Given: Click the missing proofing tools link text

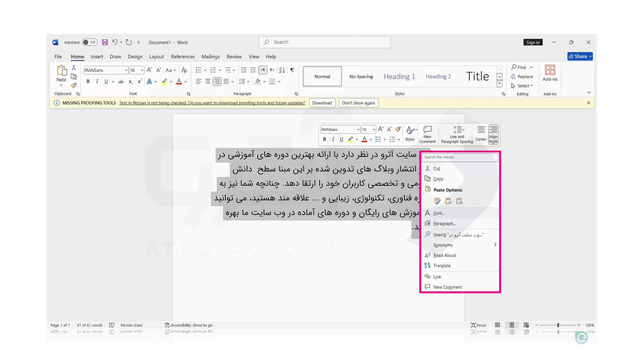Looking at the screenshot, I should pos(212,103).
